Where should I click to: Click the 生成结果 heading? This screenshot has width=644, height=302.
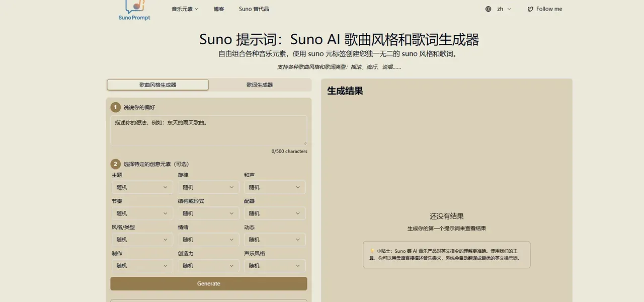pyautogui.click(x=345, y=91)
